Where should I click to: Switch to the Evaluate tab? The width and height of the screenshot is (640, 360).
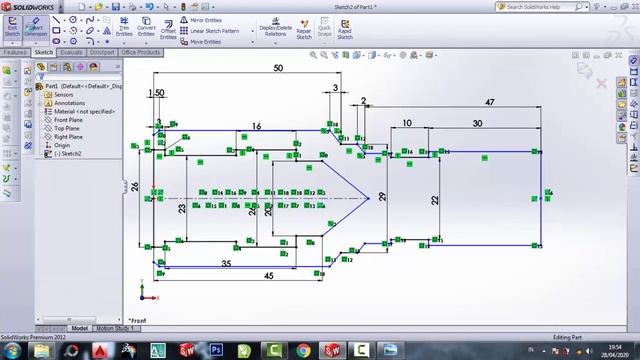pos(71,52)
